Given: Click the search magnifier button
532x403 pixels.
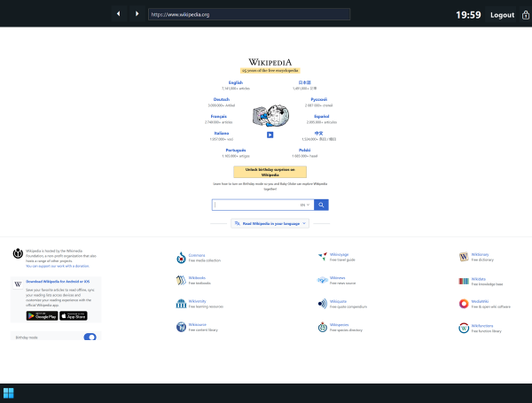Looking at the screenshot, I should (x=321, y=205).
